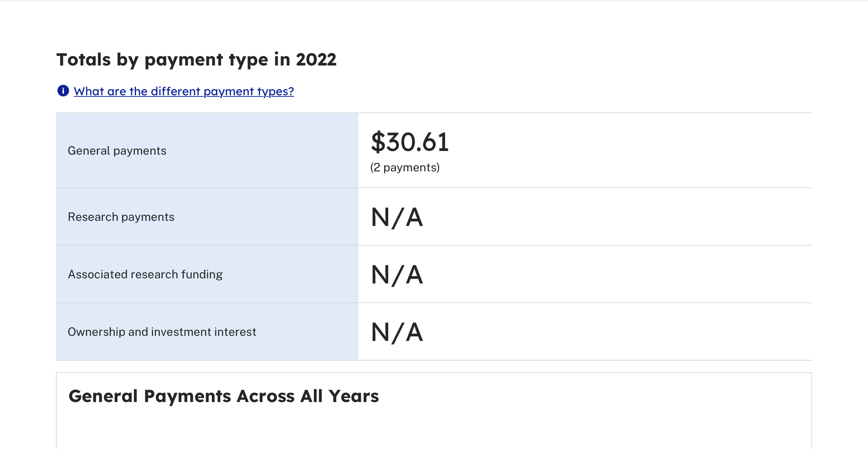Click the blue cell containing 'General payments'

(x=207, y=150)
